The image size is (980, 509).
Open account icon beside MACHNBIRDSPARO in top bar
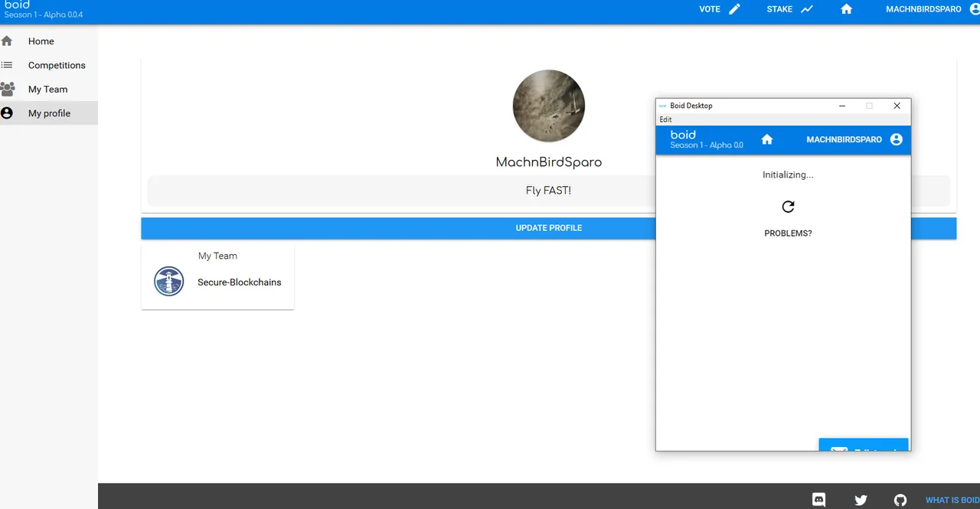(x=974, y=9)
